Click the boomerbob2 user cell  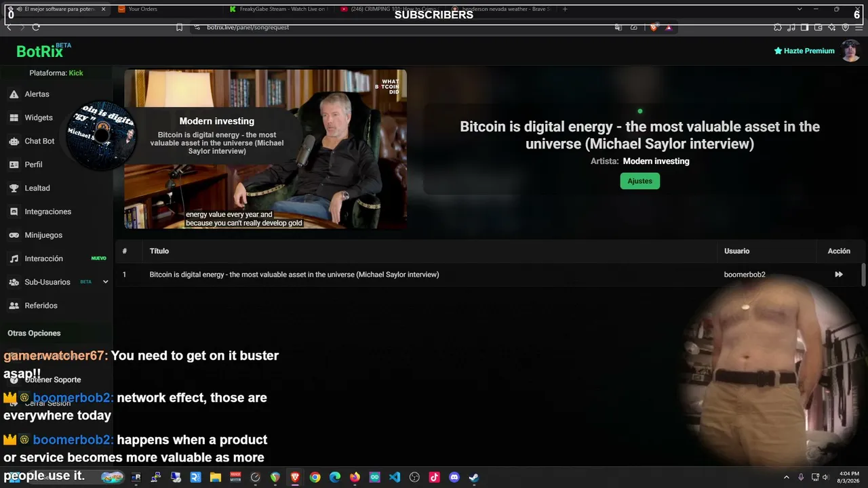745,274
